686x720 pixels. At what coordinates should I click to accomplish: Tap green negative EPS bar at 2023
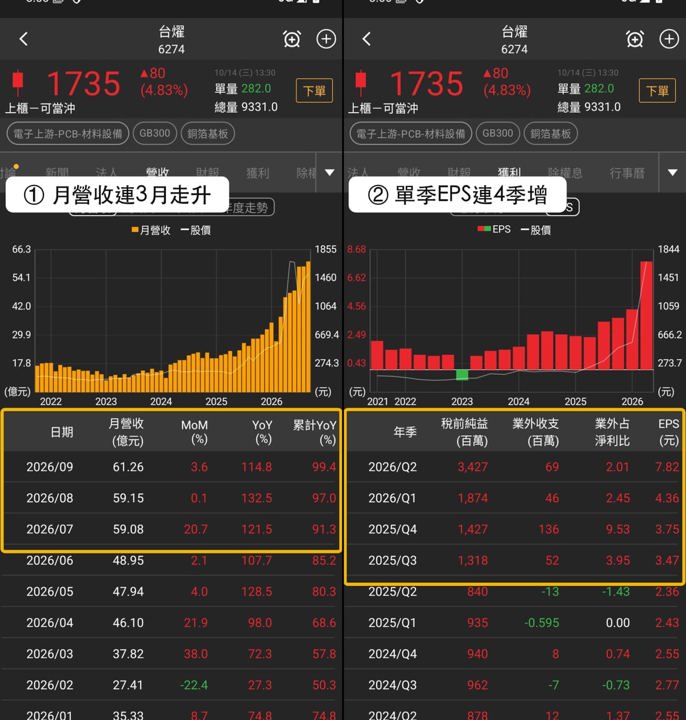click(462, 375)
